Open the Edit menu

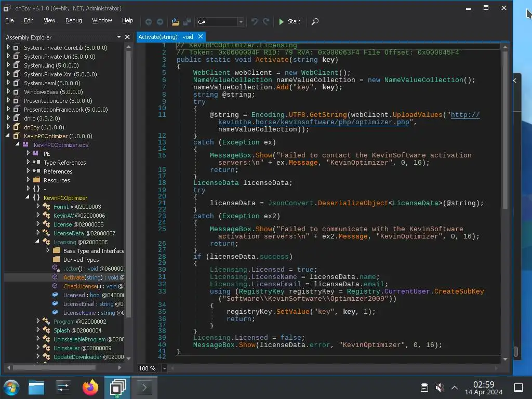click(29, 20)
